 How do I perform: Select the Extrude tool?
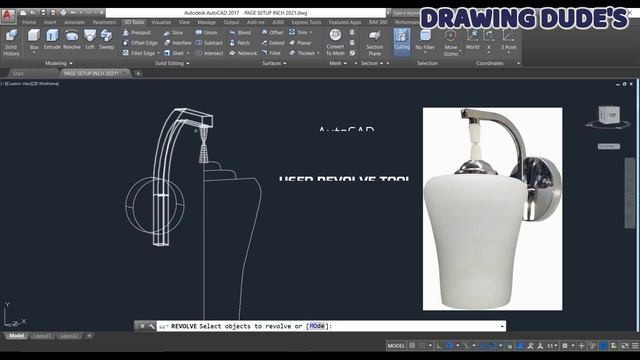52,39
